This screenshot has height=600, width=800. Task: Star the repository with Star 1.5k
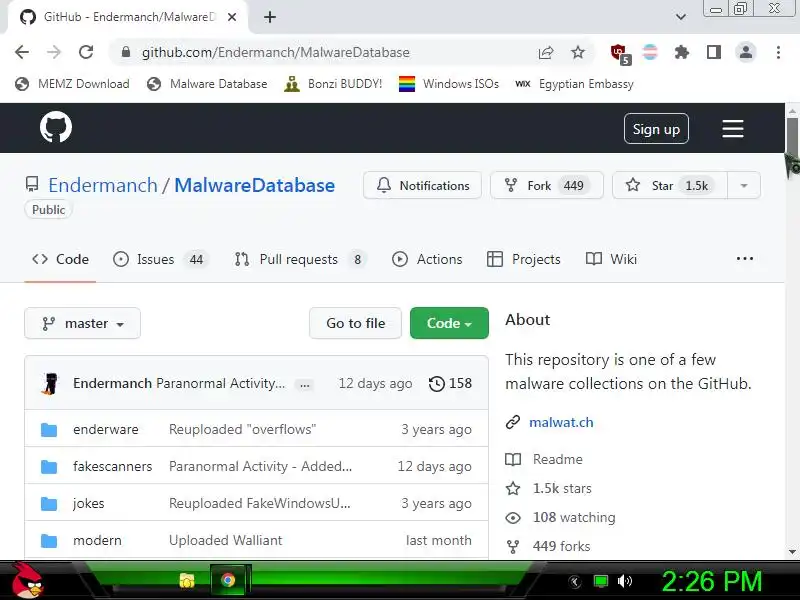pos(669,185)
